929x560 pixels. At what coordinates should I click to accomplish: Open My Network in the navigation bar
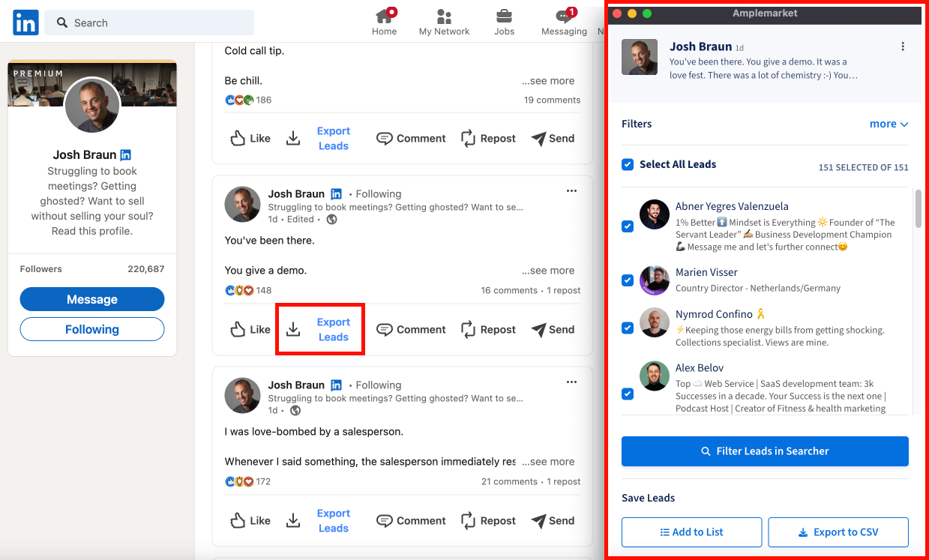[x=444, y=22]
